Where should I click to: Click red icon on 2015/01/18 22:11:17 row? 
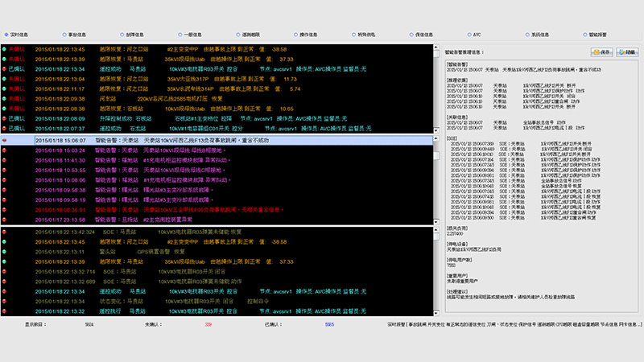coord(4,89)
